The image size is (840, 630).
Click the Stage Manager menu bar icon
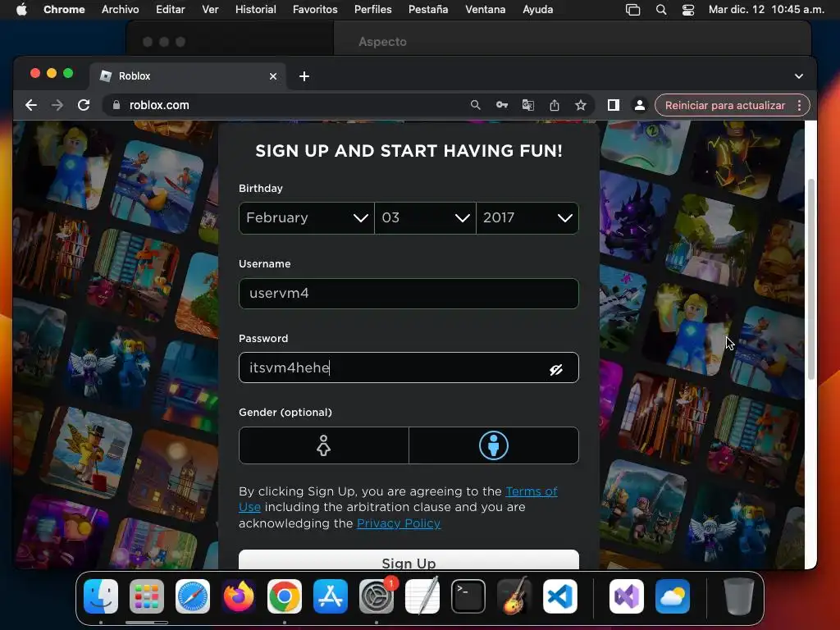[x=633, y=10]
